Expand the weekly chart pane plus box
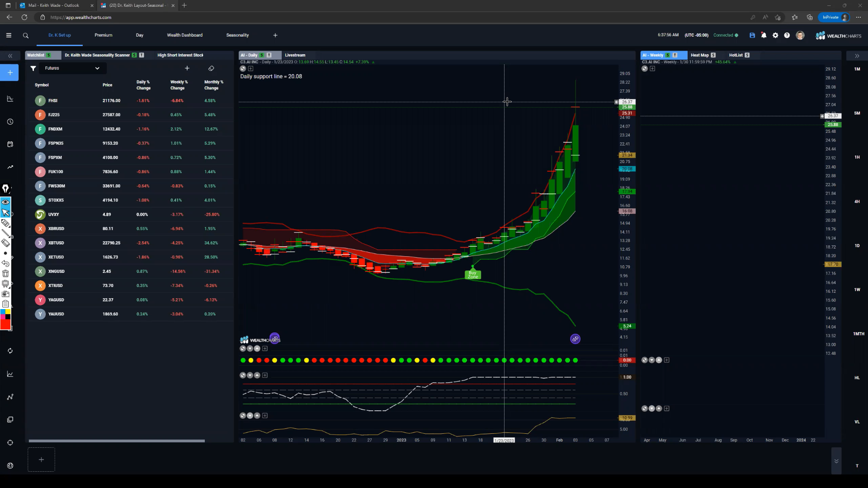 (652, 69)
